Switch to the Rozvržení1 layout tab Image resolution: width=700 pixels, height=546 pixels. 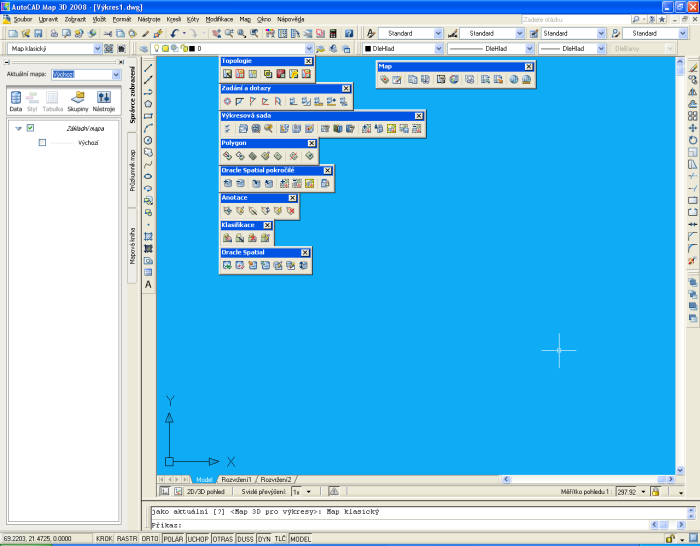click(236, 479)
